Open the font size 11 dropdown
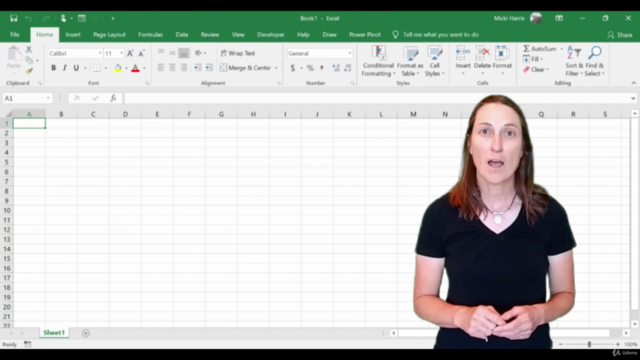This screenshot has height=360, width=640. (x=122, y=53)
